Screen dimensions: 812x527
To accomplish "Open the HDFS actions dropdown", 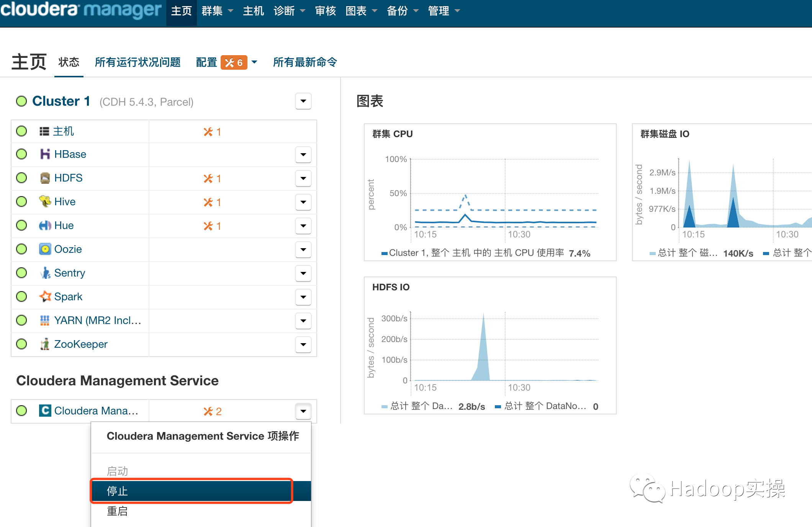I will (303, 178).
